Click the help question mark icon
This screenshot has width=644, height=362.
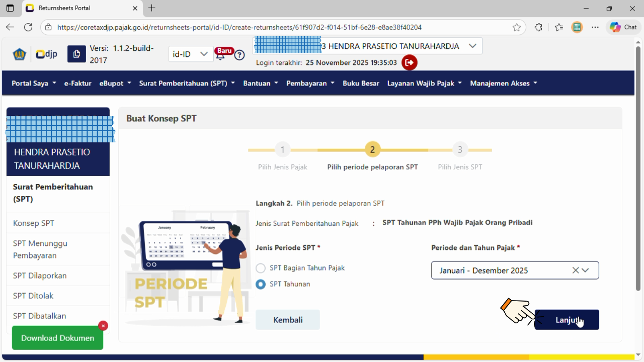pyautogui.click(x=239, y=55)
